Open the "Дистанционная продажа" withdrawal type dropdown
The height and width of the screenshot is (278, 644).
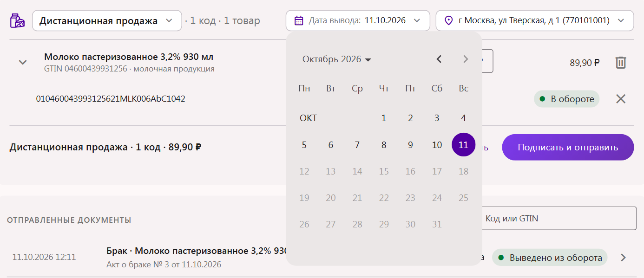107,21
